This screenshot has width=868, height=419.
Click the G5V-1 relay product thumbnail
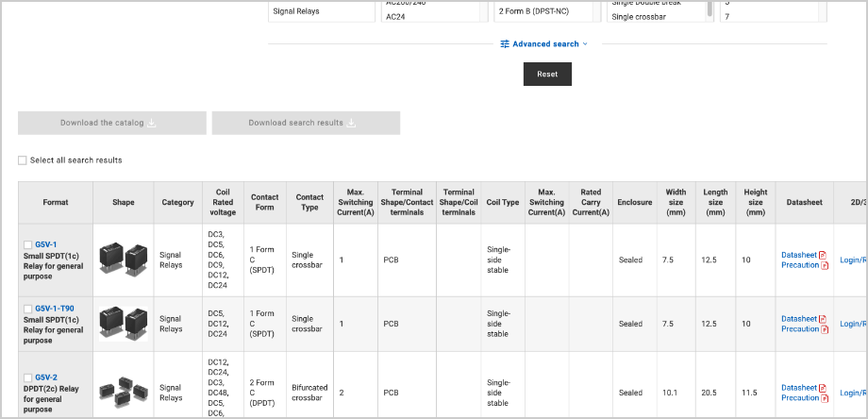(x=123, y=258)
